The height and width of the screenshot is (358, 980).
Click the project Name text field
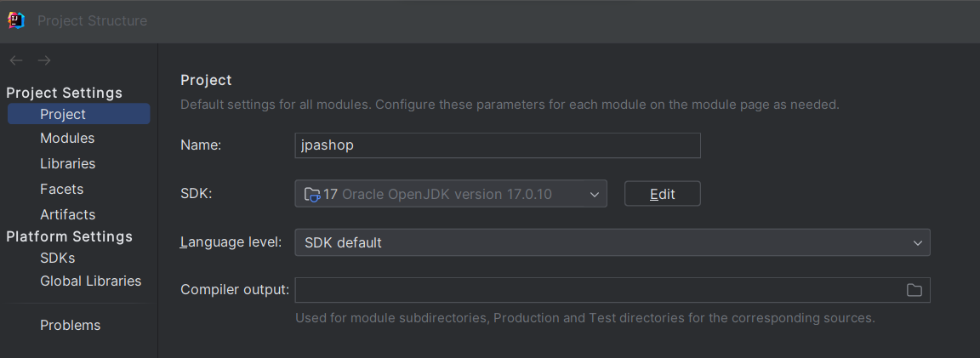pos(497,145)
